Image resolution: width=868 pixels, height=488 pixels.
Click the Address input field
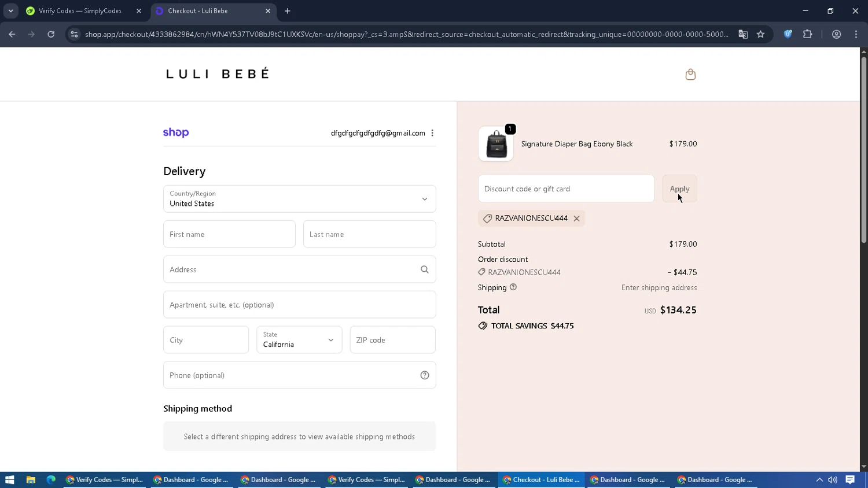pos(300,269)
